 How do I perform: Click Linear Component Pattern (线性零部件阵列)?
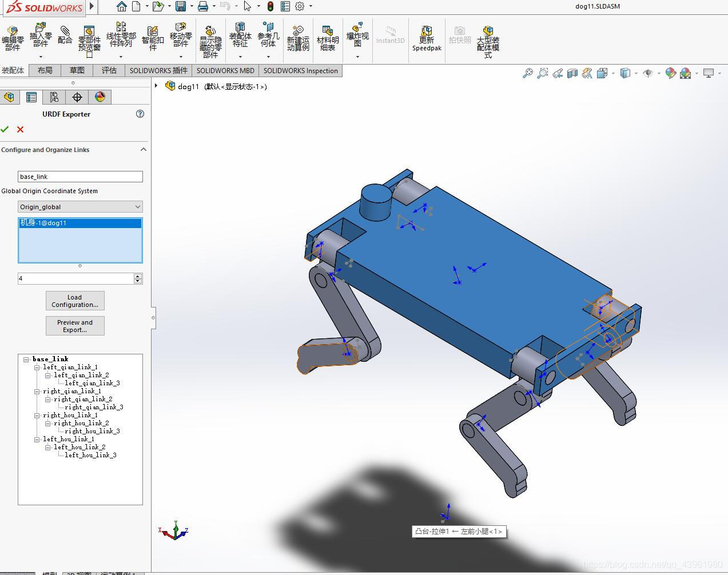pyautogui.click(x=121, y=35)
